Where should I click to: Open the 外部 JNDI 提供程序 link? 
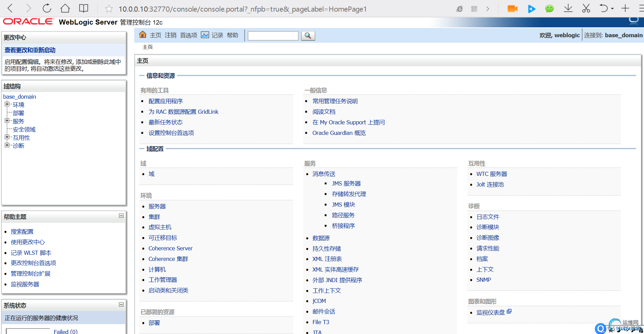point(337,280)
